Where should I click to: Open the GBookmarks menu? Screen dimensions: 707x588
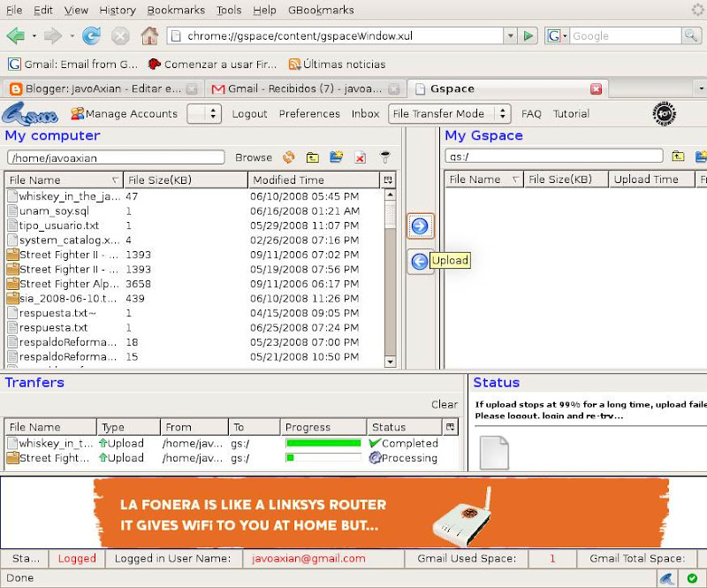pyautogui.click(x=321, y=10)
